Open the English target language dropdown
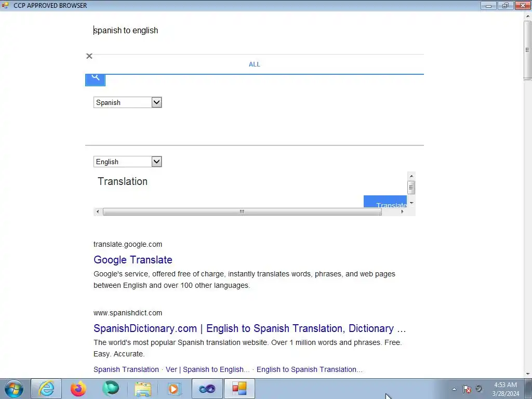Screen dimensions: 532x399 point(128,162)
